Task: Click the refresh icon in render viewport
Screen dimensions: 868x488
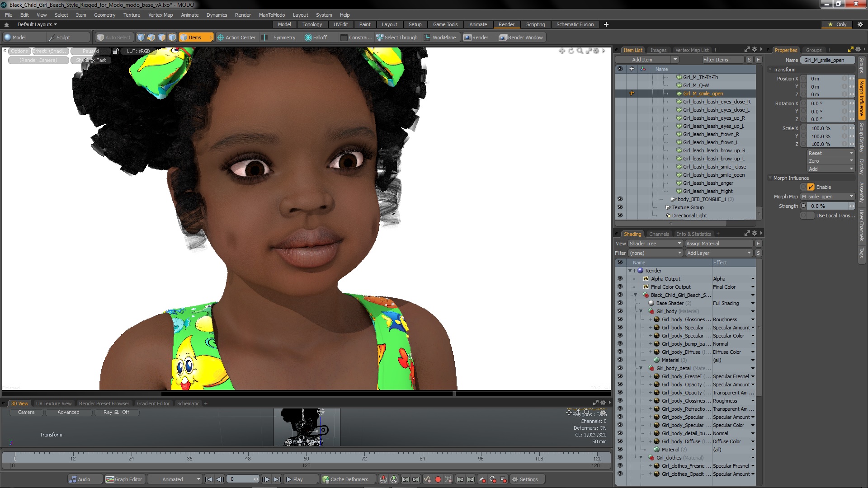Action: tap(571, 51)
